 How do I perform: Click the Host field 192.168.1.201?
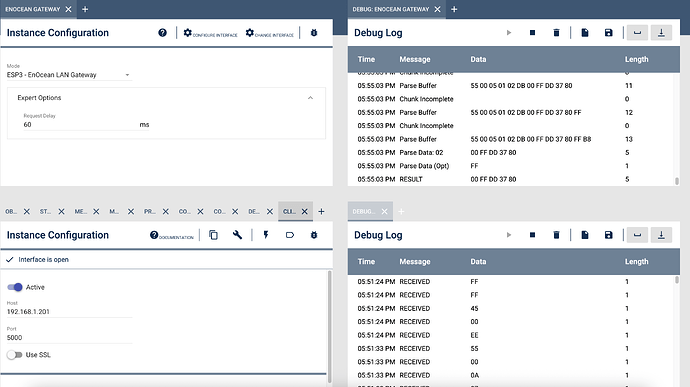pyautogui.click(x=69, y=312)
